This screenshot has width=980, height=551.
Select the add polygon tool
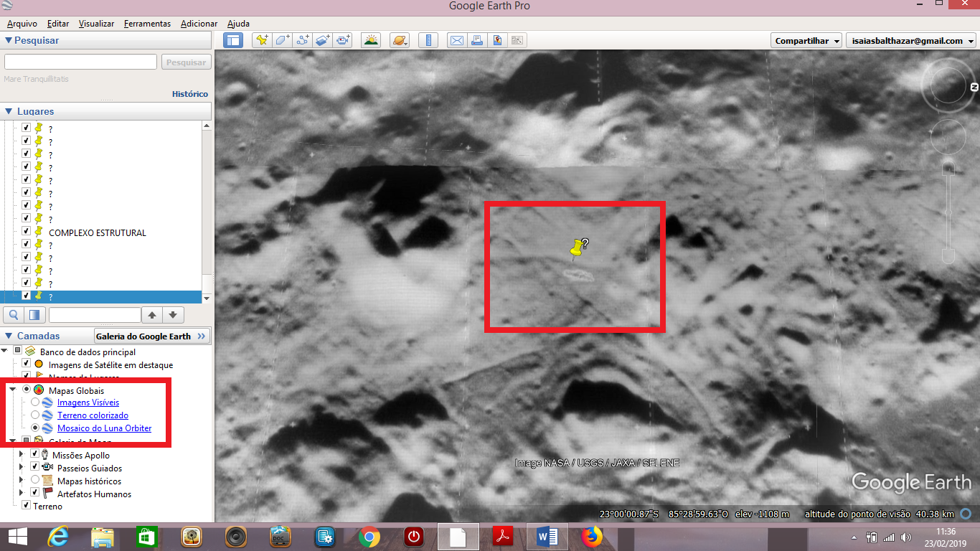pos(282,40)
